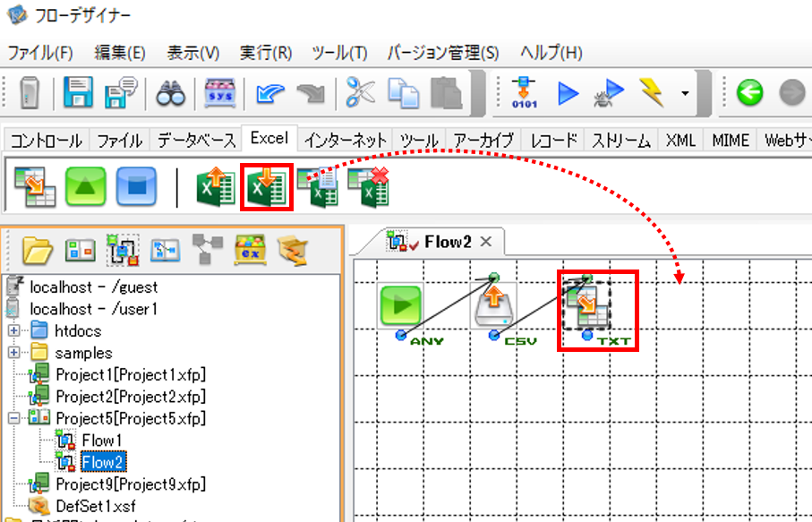Viewport: 812px width, 522px height.
Task: Open the 表示(V) menu
Action: 193,53
